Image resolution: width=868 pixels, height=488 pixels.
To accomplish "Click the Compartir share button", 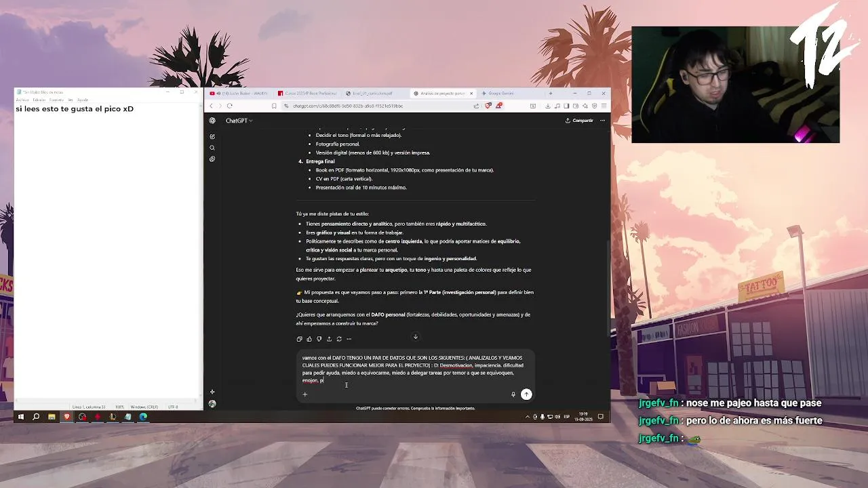I will 579,121.
